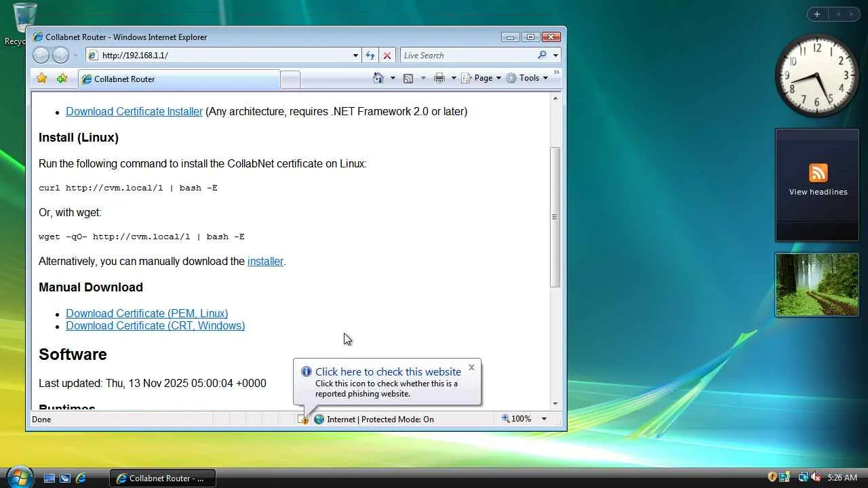Click Switch between windows quick launch icon
This screenshot has width=868, height=488.
click(65, 478)
